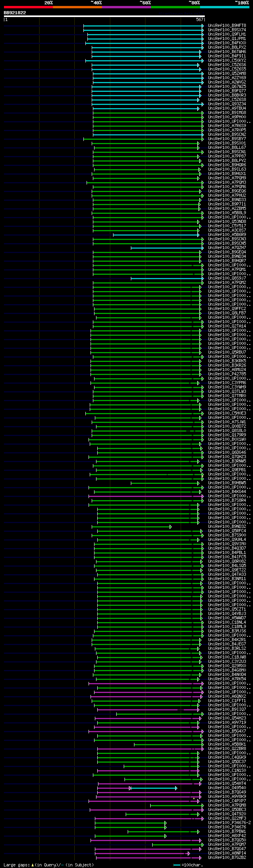253x868 pixels.
Task: Select the UniRef100_Q67WZ5 entry
Action: tap(227, 86)
